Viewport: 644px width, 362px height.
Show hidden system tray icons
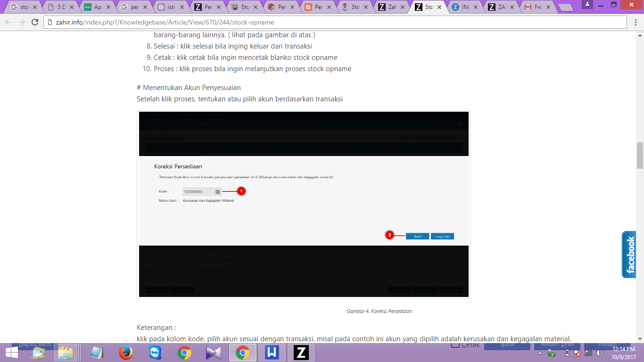(540, 354)
